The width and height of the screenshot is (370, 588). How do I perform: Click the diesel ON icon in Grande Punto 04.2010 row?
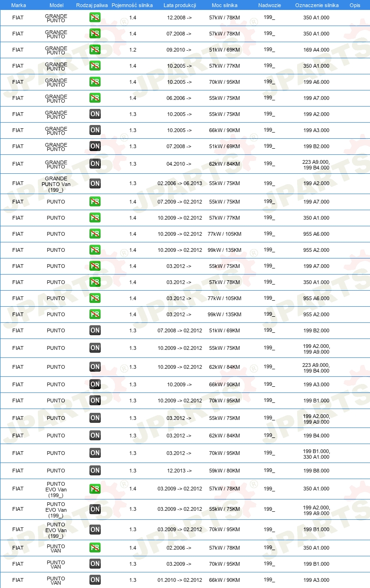point(95,164)
